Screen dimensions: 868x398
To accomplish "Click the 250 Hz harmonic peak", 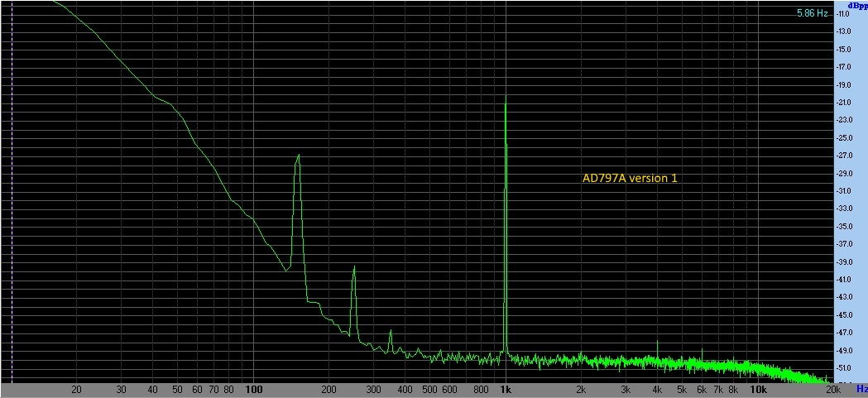I will coord(353,268).
